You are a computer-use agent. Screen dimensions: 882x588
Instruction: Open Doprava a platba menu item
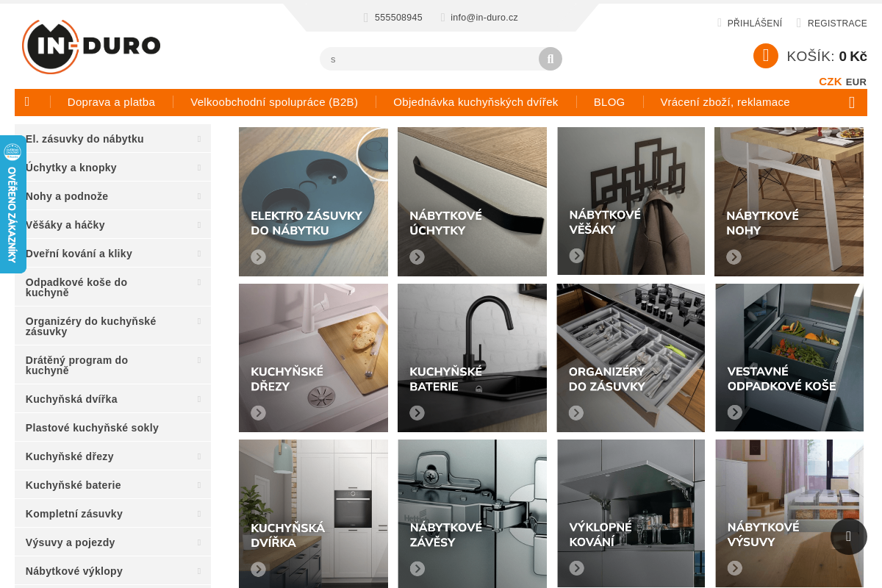coord(111,102)
